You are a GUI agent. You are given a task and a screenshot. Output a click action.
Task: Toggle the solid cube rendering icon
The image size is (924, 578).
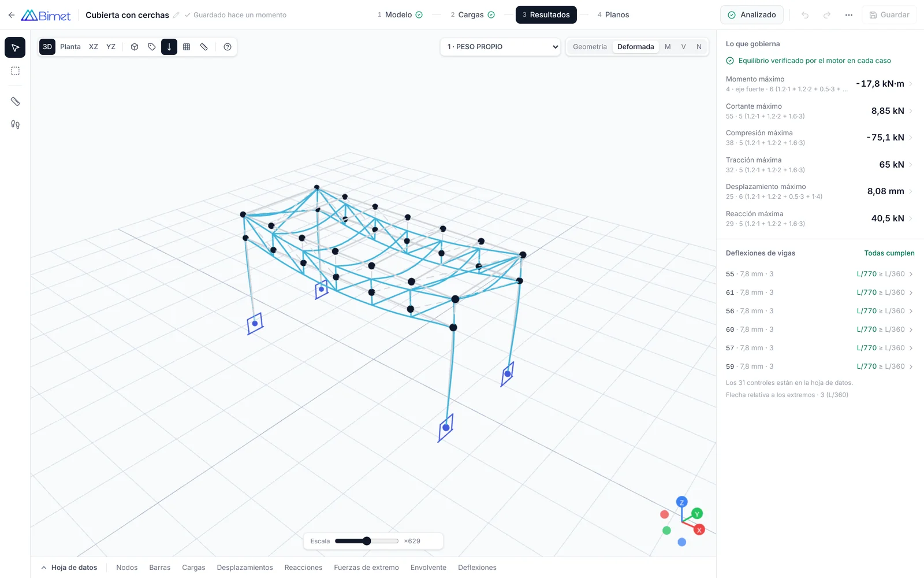[135, 47]
